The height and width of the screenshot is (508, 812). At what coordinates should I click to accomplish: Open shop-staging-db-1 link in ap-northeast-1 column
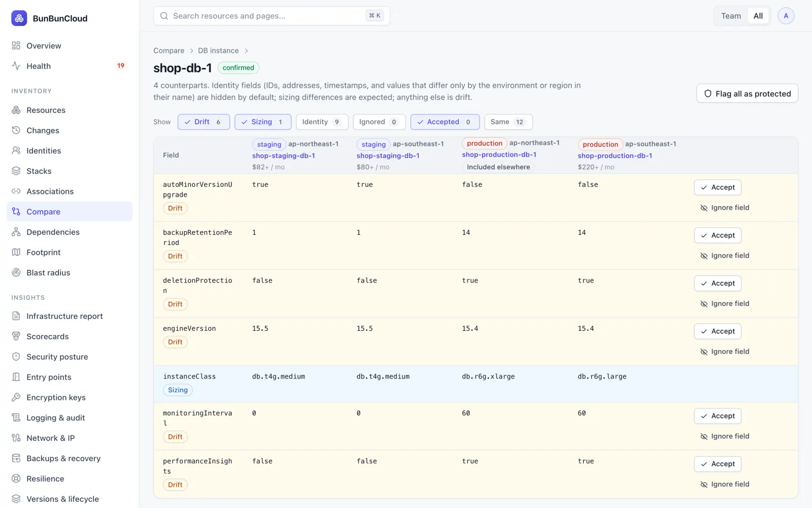pos(283,156)
